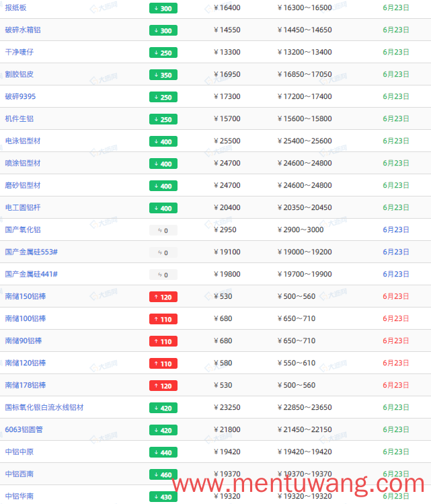Select the ¥2950 price of 国产氧化铝
This screenshot has height=504, width=431.
(x=225, y=229)
